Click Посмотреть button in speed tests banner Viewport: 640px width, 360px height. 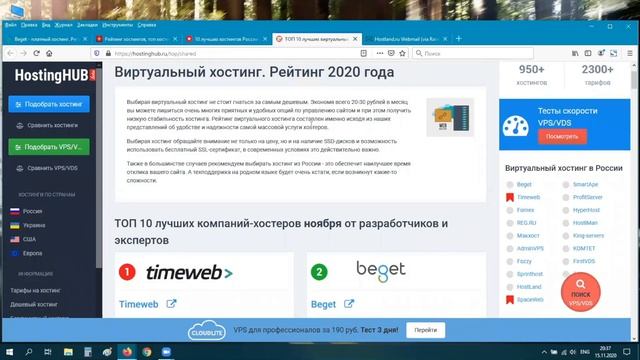(562, 137)
